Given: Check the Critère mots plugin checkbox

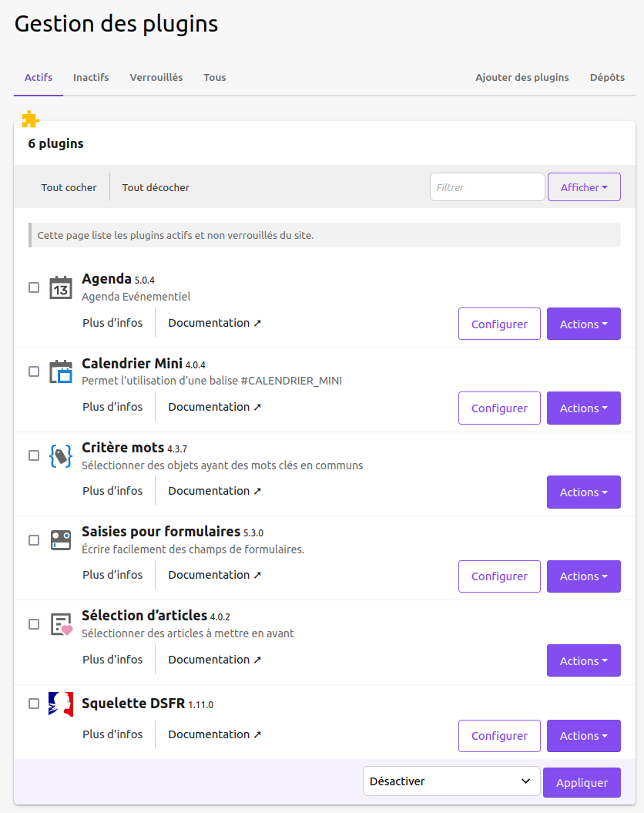Looking at the screenshot, I should [34, 455].
